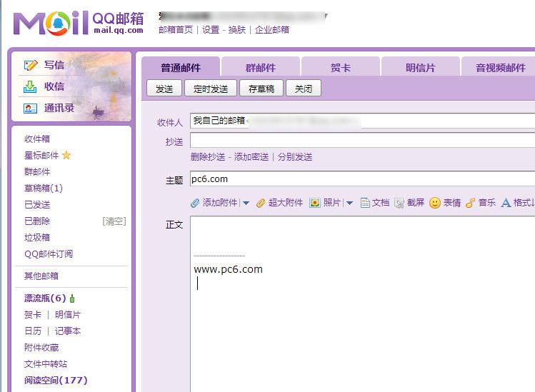Open the 企业邮箱 link
Image resolution: width=535 pixels, height=392 pixels.
pyautogui.click(x=272, y=30)
